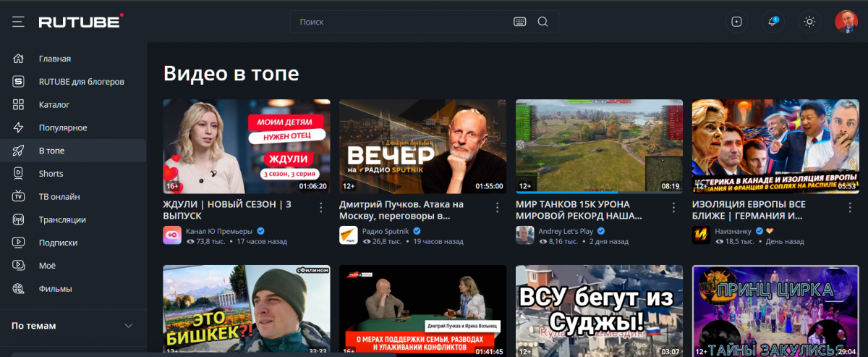The height and width of the screenshot is (357, 868).
Task: Expand the По темам section
Action: (x=129, y=326)
